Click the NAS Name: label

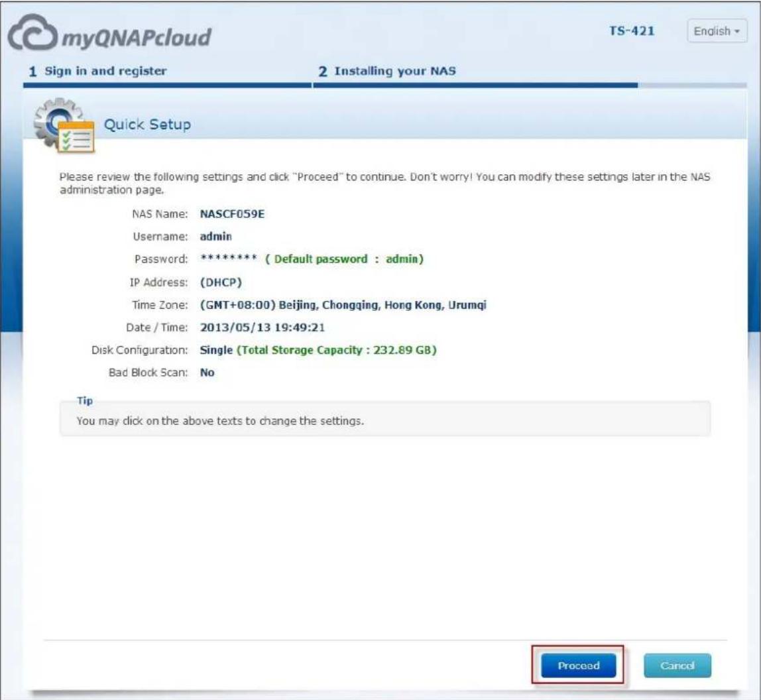[160, 214]
